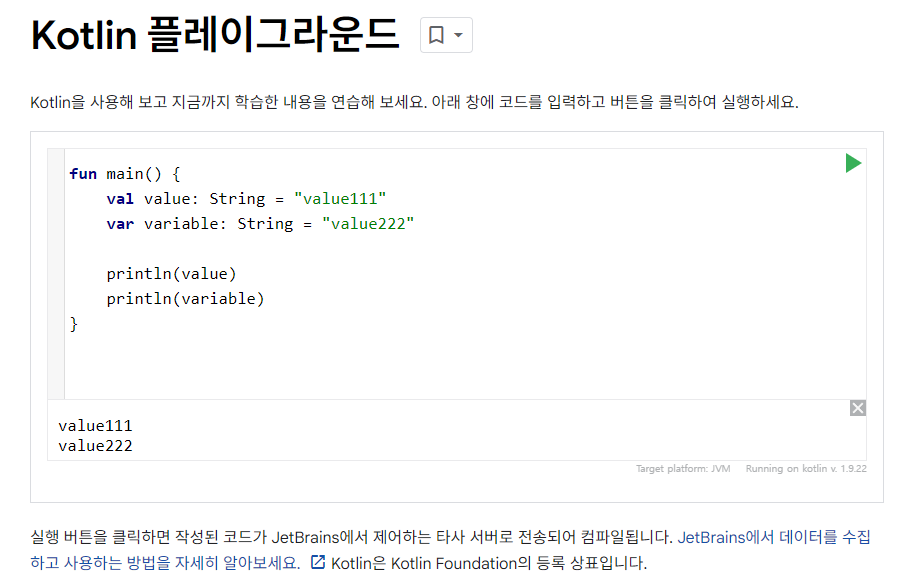Viewport: 902px width, 583px height.
Task: Click the external link icon after the JetBrains link
Action: tap(318, 562)
